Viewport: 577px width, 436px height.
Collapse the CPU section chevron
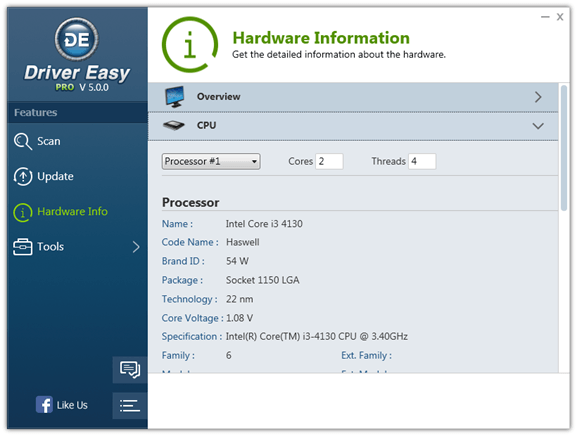coord(538,126)
